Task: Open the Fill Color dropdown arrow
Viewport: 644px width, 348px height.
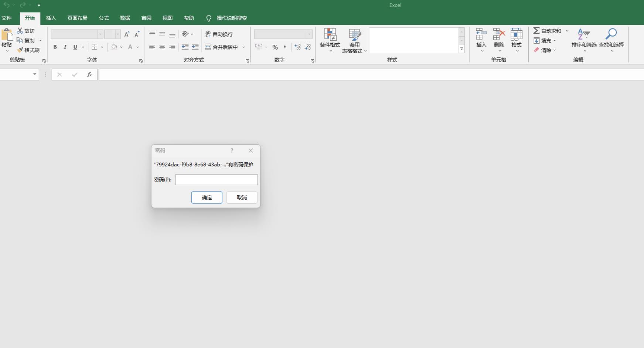Action: pos(122,47)
